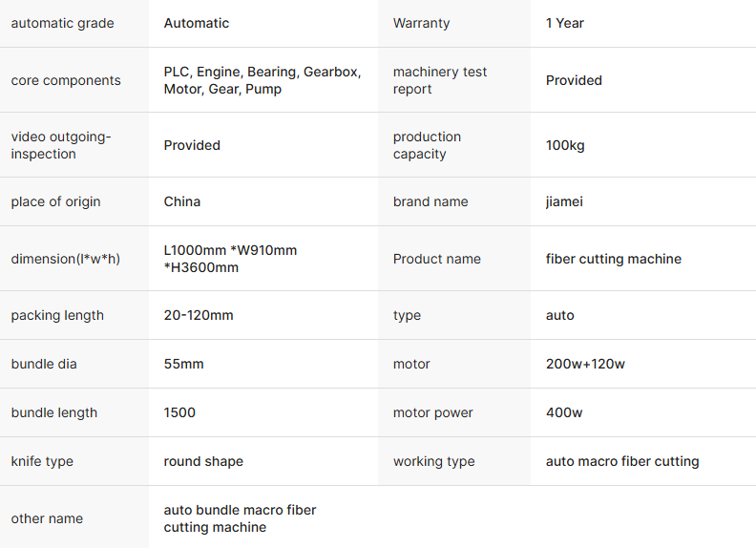Select the '400w' motor power value
Image resolution: width=756 pixels, height=548 pixels.
tap(564, 412)
